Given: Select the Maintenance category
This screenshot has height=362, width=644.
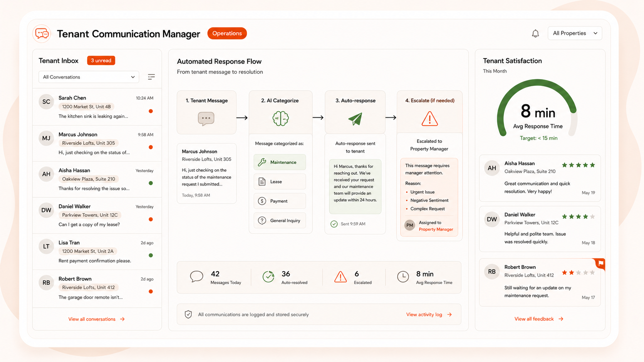Looking at the screenshot, I should pyautogui.click(x=280, y=162).
